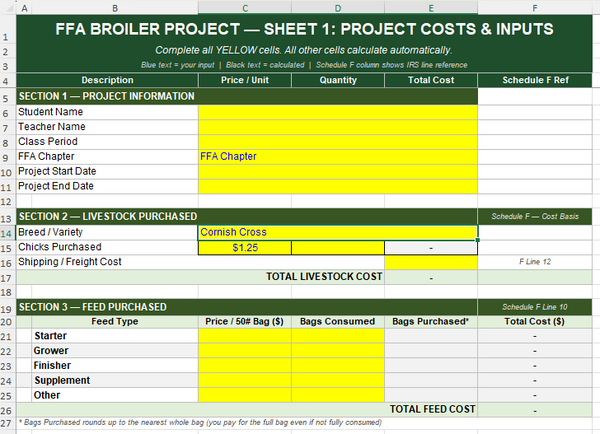The height and width of the screenshot is (434, 600).
Task: Click the 'Bags Consumed' heading
Action: tap(338, 321)
